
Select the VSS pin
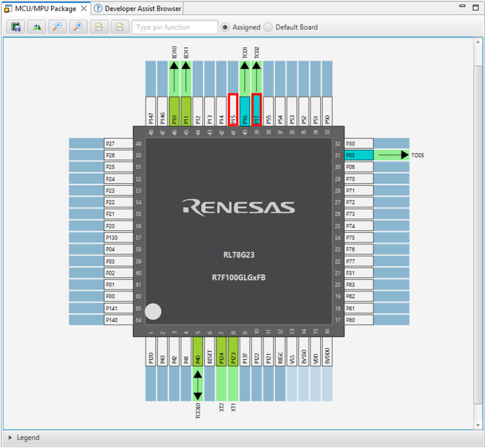[292, 351]
